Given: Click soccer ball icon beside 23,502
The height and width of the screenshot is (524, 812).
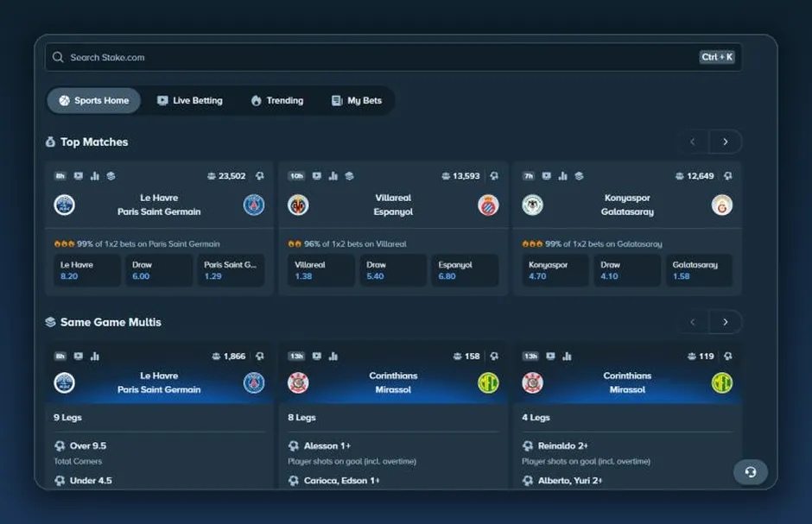Looking at the screenshot, I should (260, 176).
